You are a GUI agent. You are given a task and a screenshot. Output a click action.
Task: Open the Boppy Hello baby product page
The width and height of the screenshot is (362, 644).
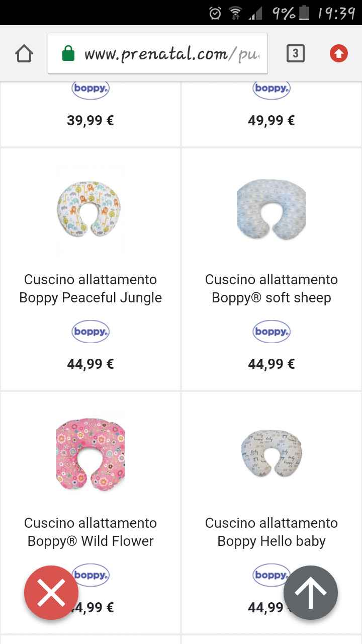point(271,532)
